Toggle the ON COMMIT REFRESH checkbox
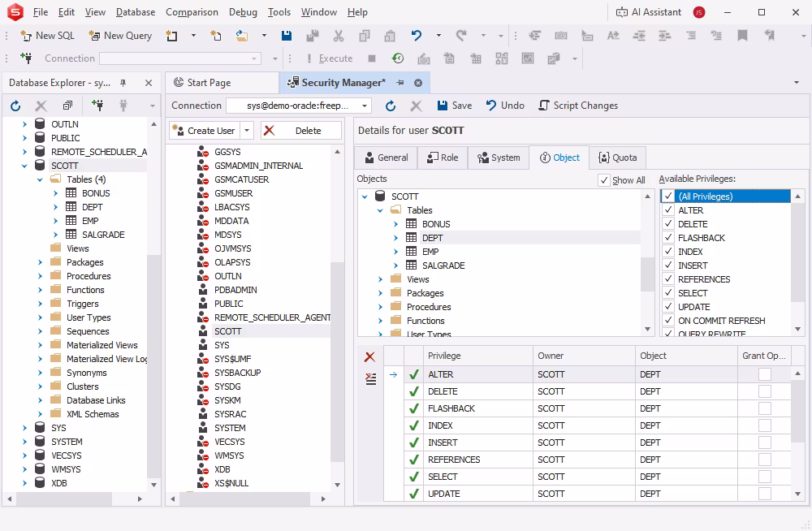 (x=668, y=320)
